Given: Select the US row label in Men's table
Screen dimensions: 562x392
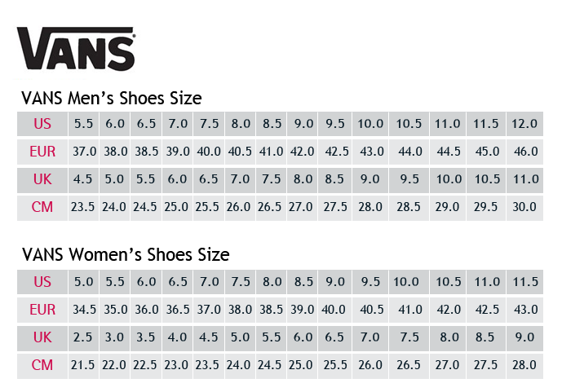Looking at the screenshot, I should (x=42, y=124).
